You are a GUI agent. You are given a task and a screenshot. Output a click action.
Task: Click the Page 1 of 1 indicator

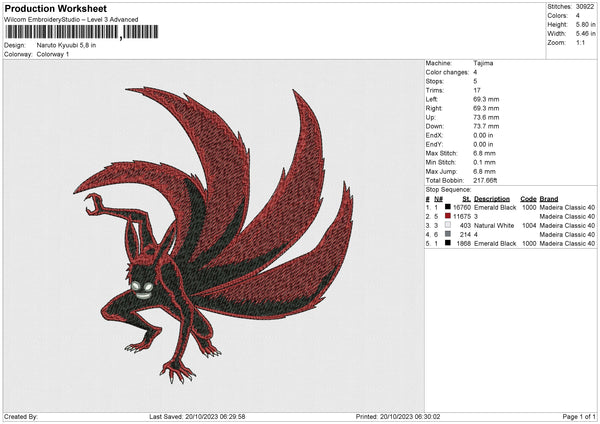click(x=579, y=417)
